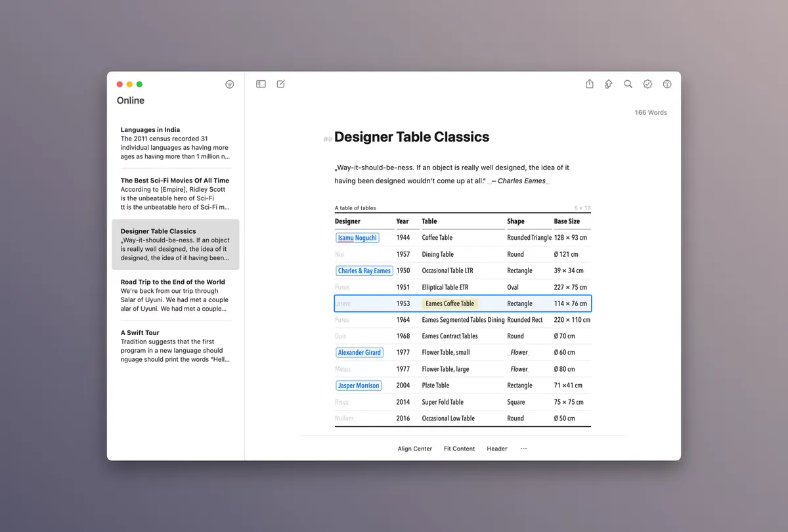Click the Jasper Morrison link tag
The height and width of the screenshot is (532, 788).
pos(359,386)
